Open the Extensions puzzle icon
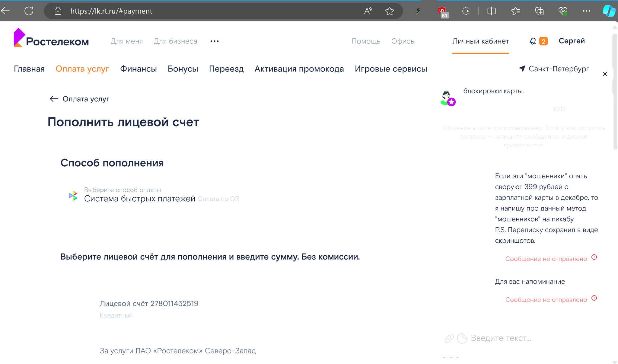The height and width of the screenshot is (364, 618). pyautogui.click(x=466, y=11)
